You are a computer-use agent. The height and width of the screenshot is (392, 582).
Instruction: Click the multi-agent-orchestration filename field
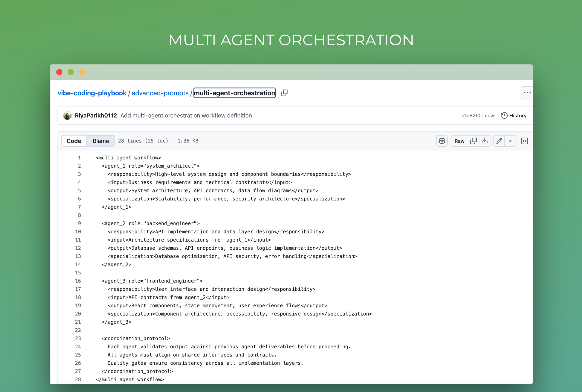[x=234, y=93]
